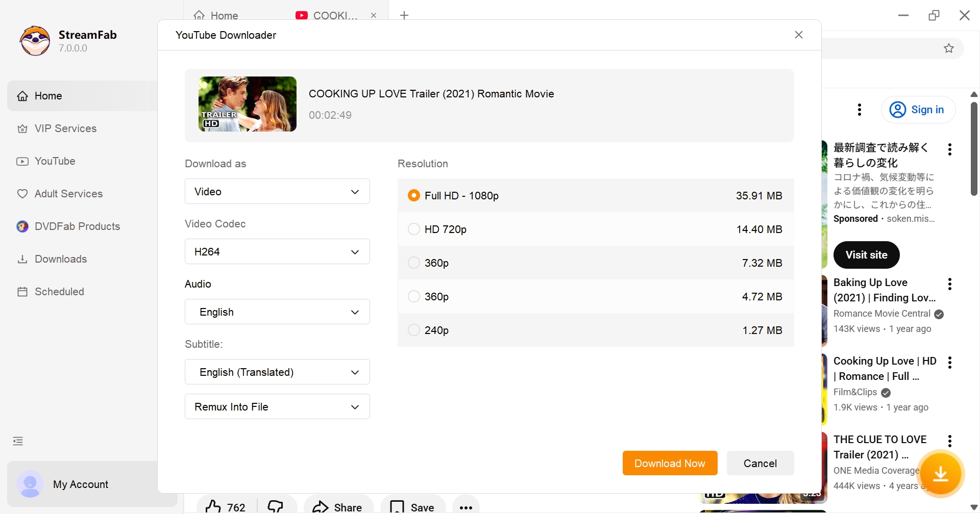Collapse the sidebar with the menu icon
The width and height of the screenshot is (980, 514).
pos(18,441)
